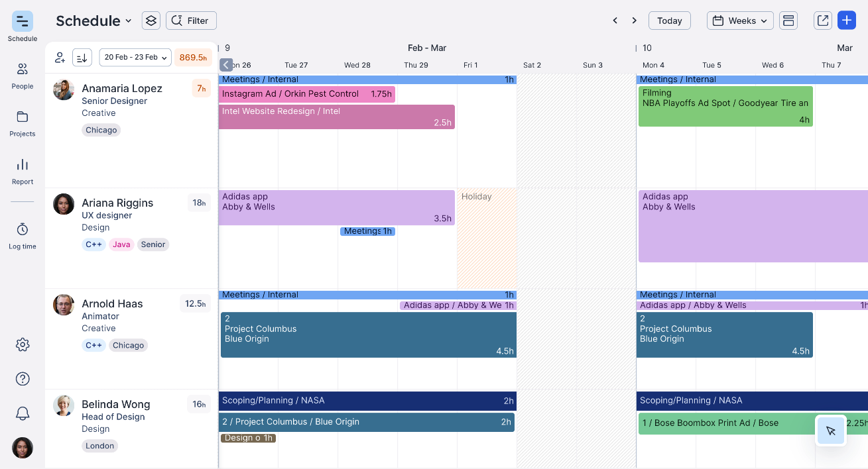This screenshot has height=469, width=868.
Task: Open the Weeks view dropdown
Action: point(739,21)
